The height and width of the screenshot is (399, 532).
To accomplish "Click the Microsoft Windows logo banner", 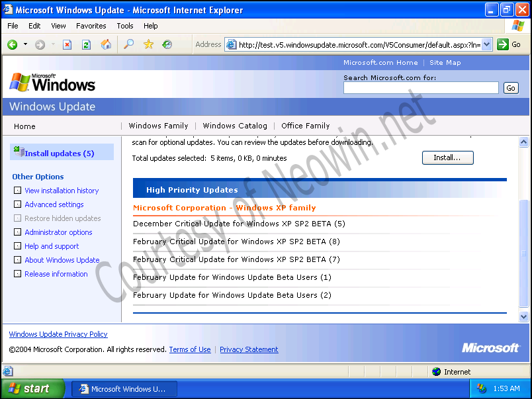I will coord(52,83).
